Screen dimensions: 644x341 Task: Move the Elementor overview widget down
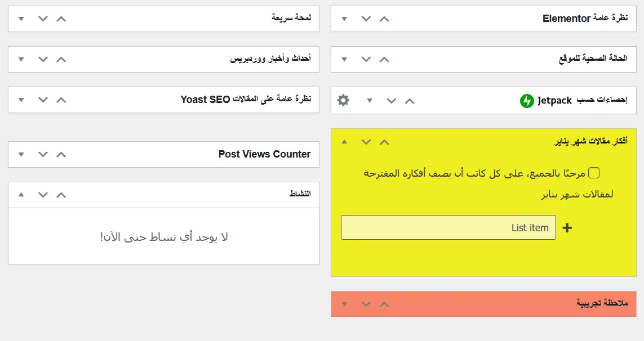coord(366,19)
